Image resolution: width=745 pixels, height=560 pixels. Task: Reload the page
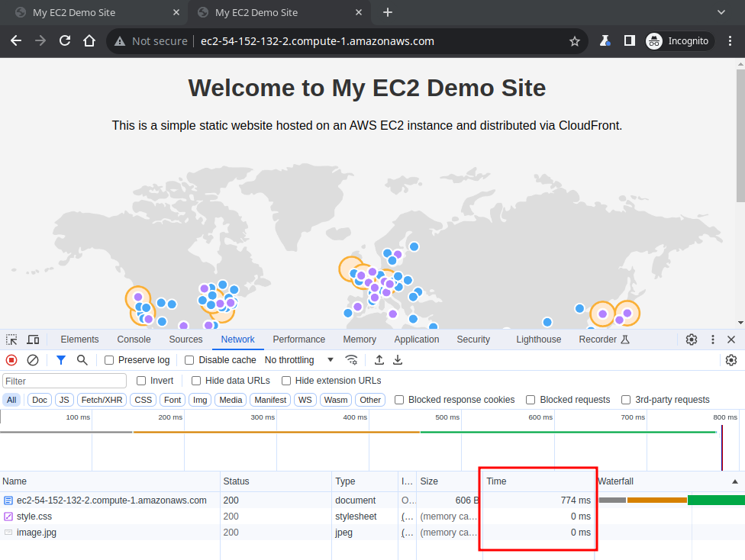[65, 41]
